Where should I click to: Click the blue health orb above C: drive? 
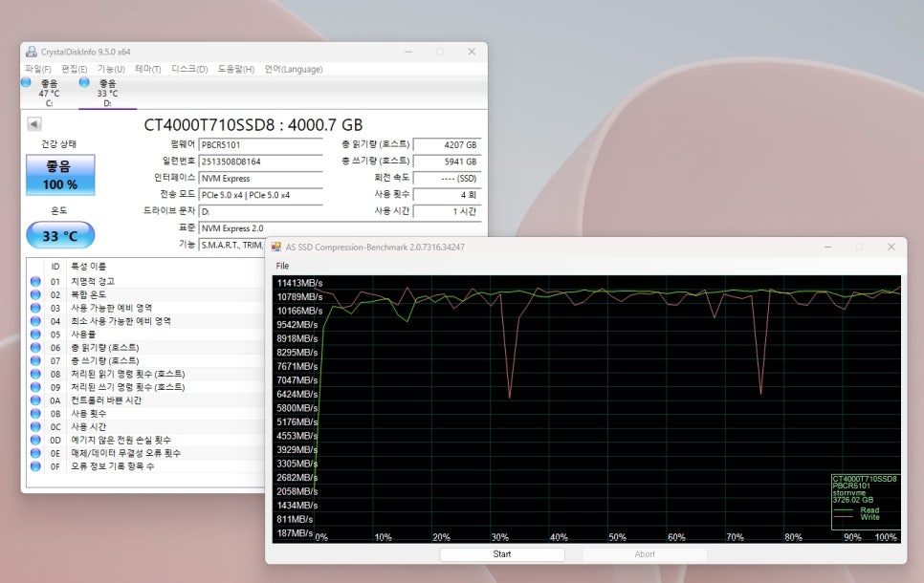pos(26,82)
